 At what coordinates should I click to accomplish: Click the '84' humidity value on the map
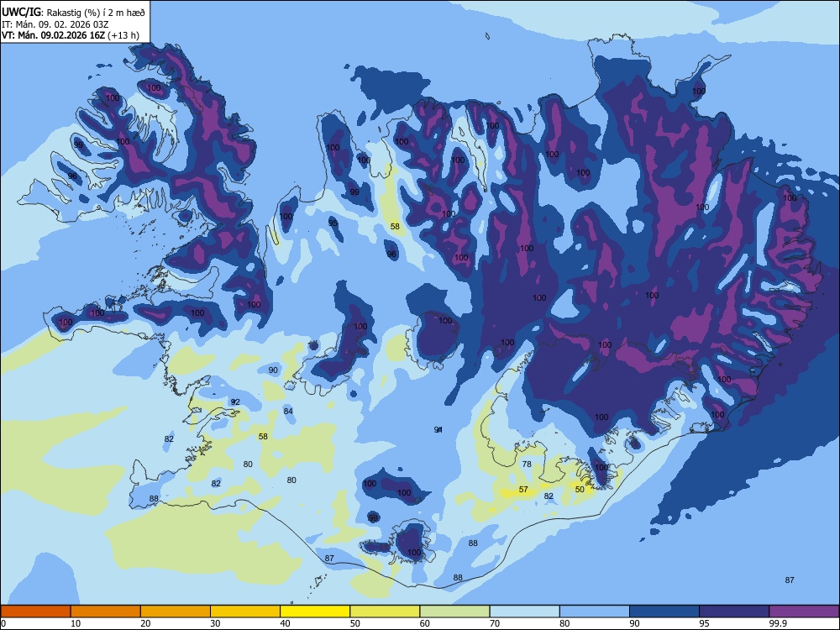pos(288,412)
